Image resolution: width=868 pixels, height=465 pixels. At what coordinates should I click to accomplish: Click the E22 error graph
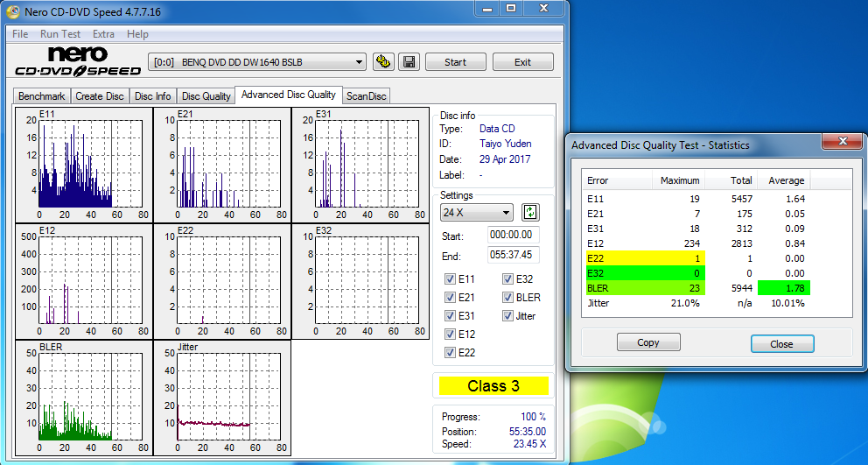pos(222,282)
